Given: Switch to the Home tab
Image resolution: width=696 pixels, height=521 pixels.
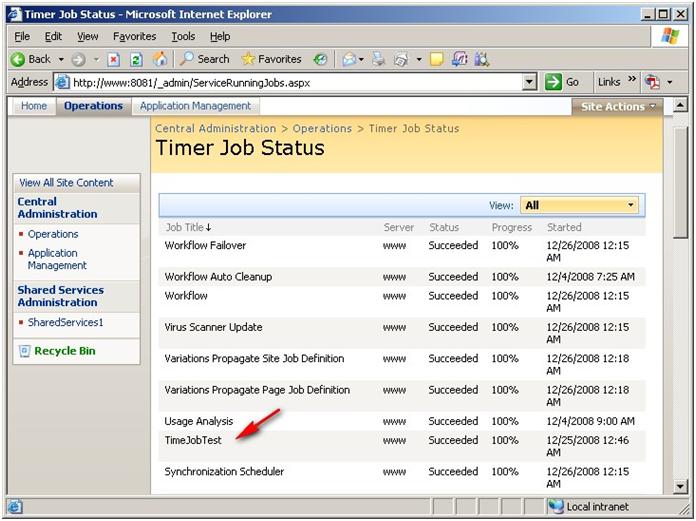Looking at the screenshot, I should tap(34, 106).
